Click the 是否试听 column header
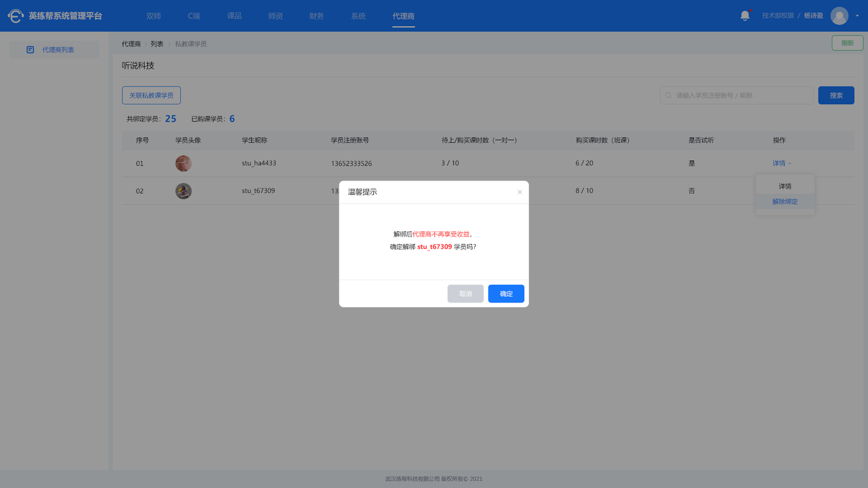The height and width of the screenshot is (488, 868). [701, 140]
